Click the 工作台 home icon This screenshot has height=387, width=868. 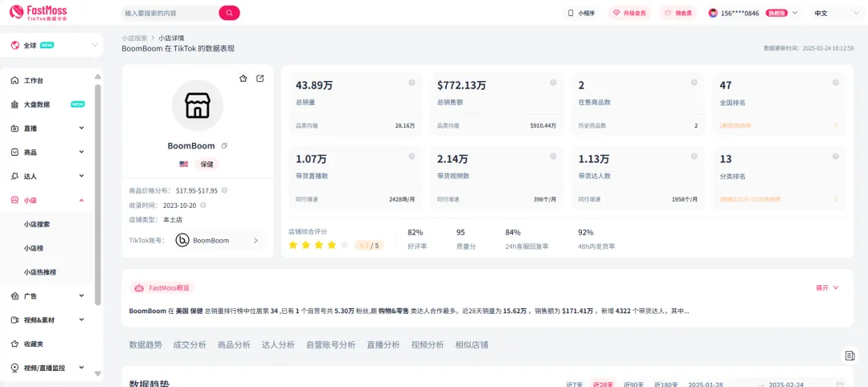pyautogui.click(x=15, y=81)
